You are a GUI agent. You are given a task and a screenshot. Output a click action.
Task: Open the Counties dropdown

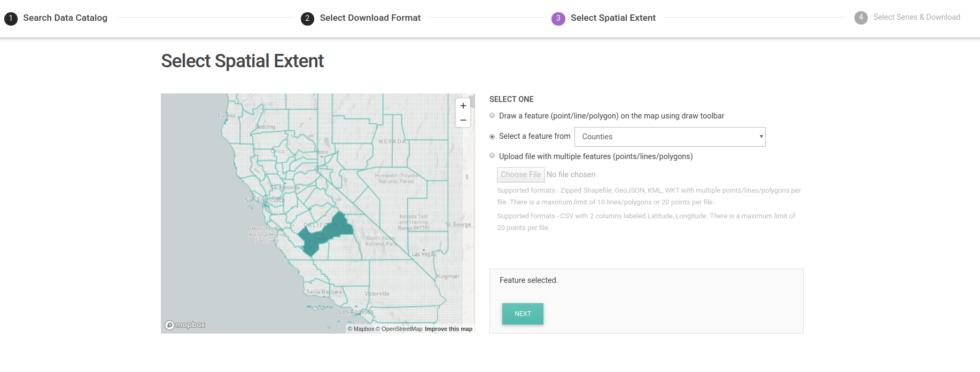point(670,137)
